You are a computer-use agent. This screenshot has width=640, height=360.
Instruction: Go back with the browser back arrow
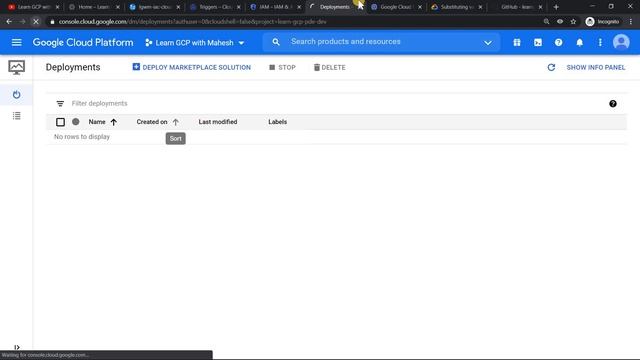[9, 22]
